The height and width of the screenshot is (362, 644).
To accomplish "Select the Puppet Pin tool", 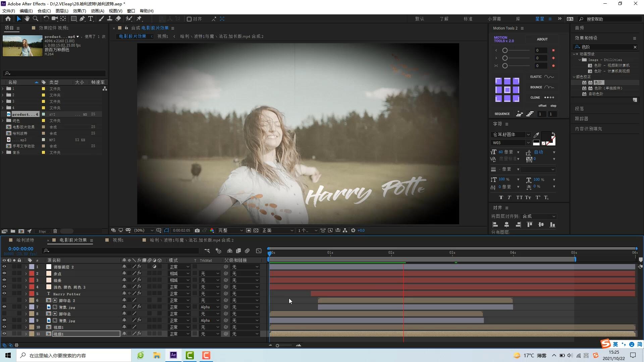I will pos(139,19).
